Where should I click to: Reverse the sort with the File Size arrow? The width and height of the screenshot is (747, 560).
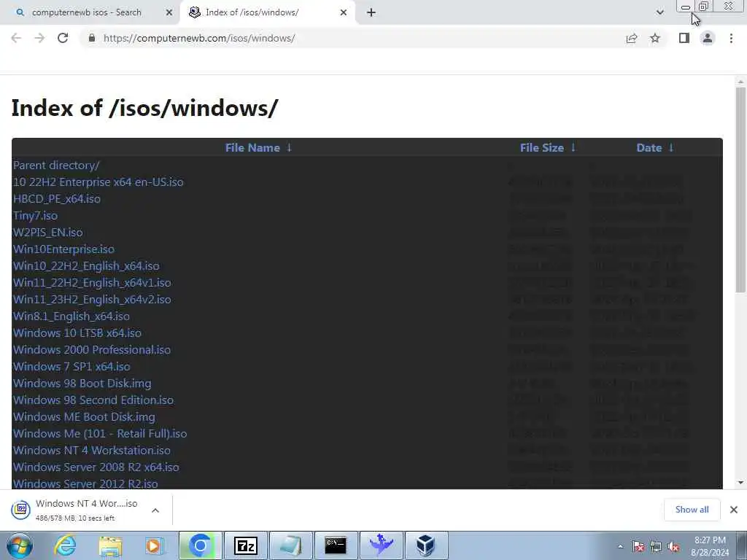click(573, 147)
